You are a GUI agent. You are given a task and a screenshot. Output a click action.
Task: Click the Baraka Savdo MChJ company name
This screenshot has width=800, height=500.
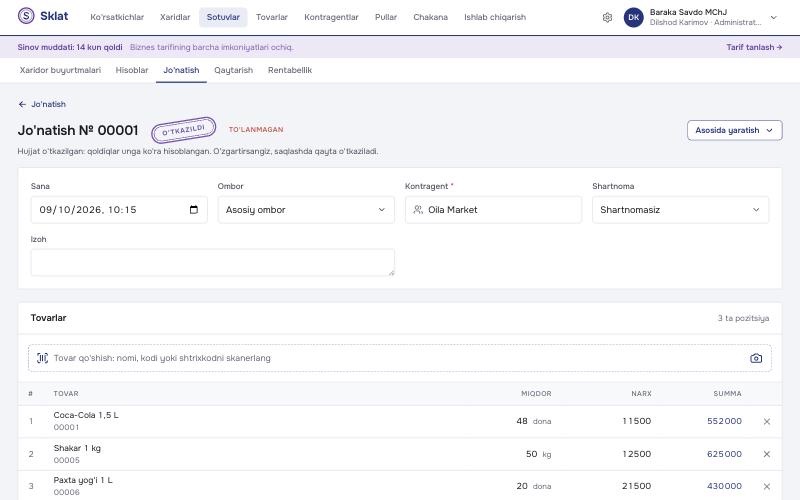point(688,12)
